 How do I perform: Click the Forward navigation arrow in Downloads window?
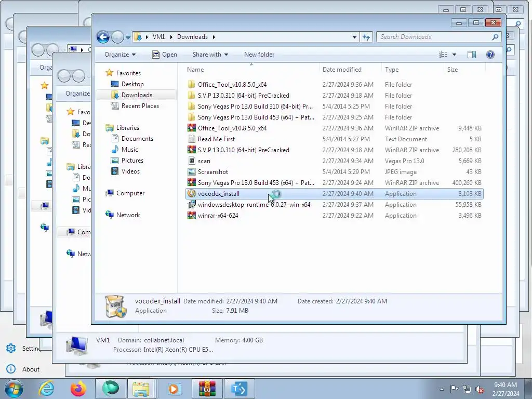click(x=117, y=37)
